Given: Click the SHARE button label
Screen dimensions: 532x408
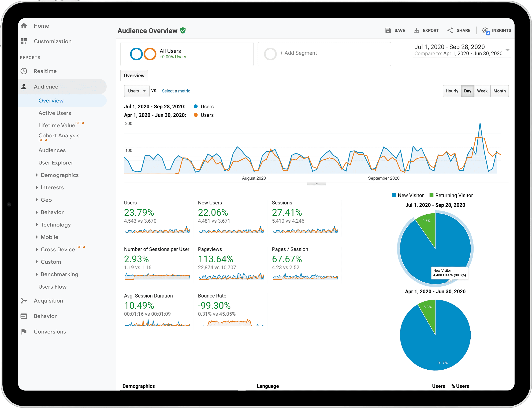Looking at the screenshot, I should pos(463,31).
